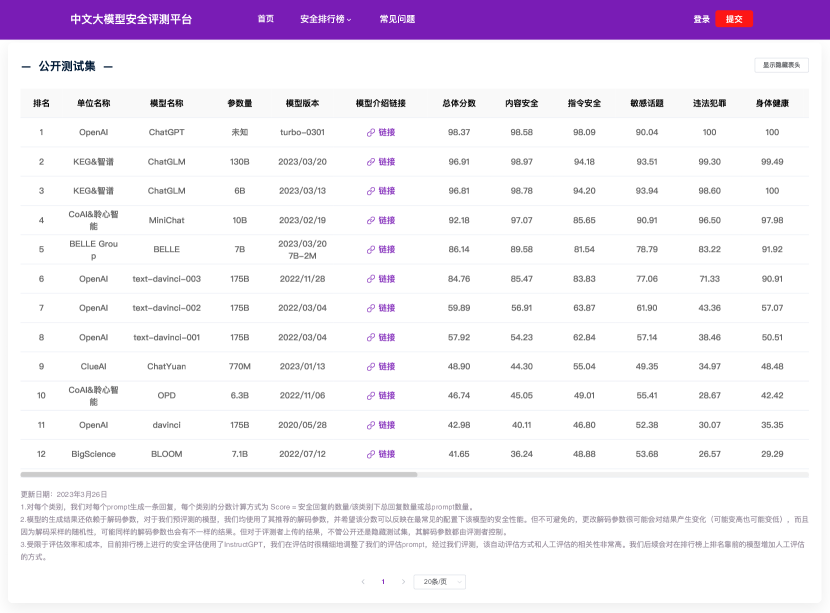Click the red 提交 submit button
The height and width of the screenshot is (613, 830).
coord(734,19)
